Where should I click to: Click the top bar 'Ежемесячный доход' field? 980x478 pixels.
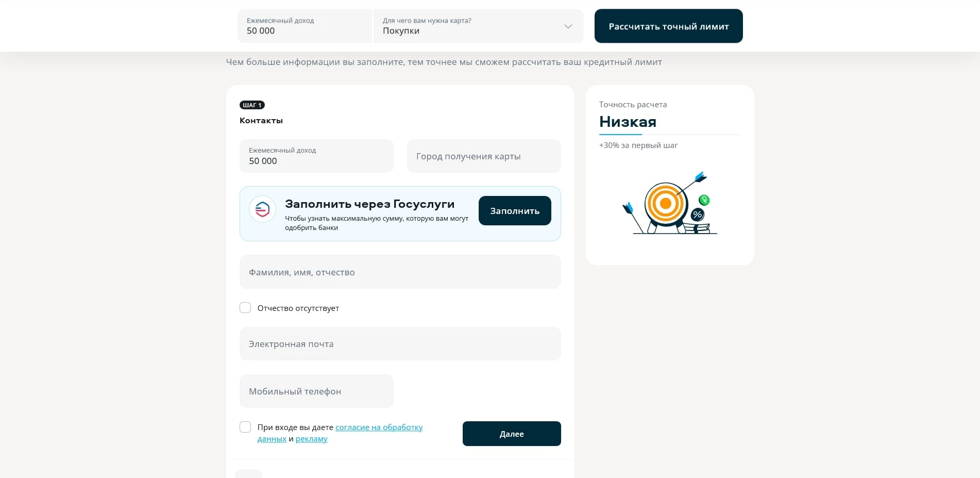pyautogui.click(x=304, y=26)
